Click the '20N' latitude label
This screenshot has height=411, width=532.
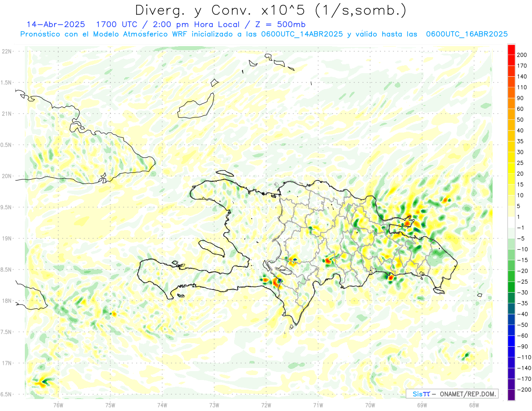[7, 176]
